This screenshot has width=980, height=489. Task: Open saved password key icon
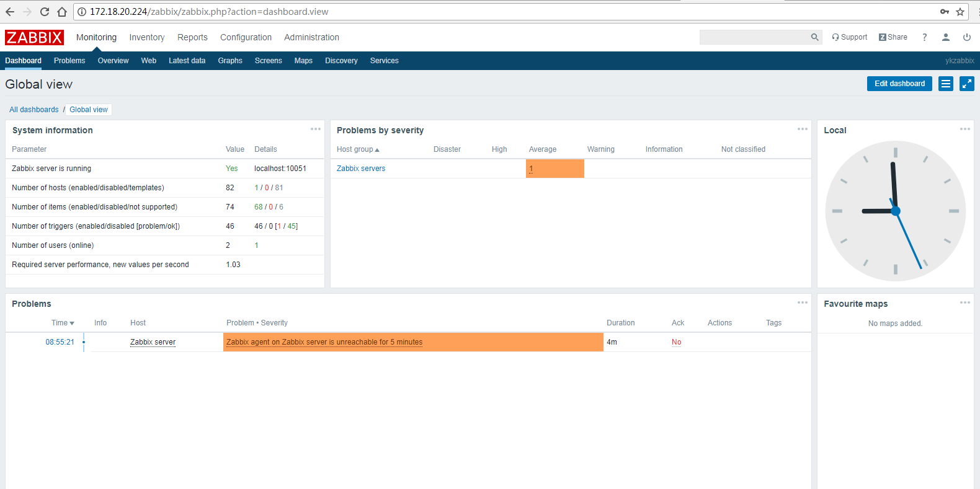(945, 12)
